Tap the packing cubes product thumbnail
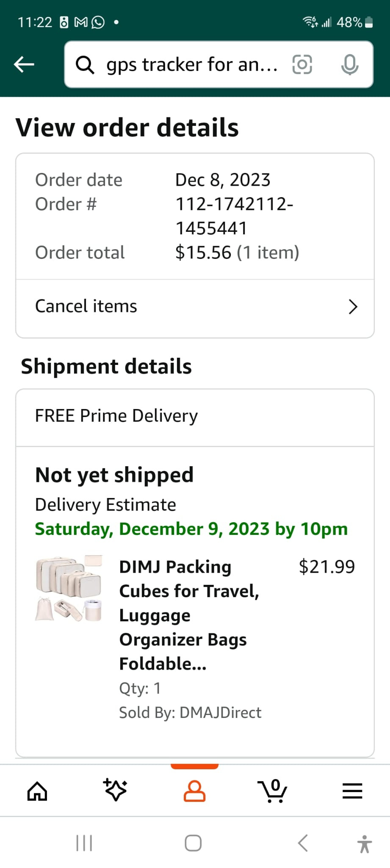The image size is (390, 868). [69, 588]
